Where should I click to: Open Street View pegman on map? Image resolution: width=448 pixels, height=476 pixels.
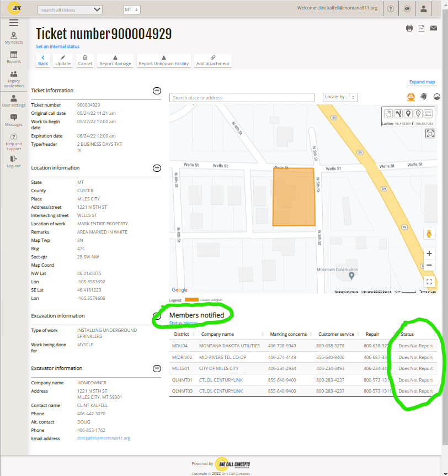point(429,234)
